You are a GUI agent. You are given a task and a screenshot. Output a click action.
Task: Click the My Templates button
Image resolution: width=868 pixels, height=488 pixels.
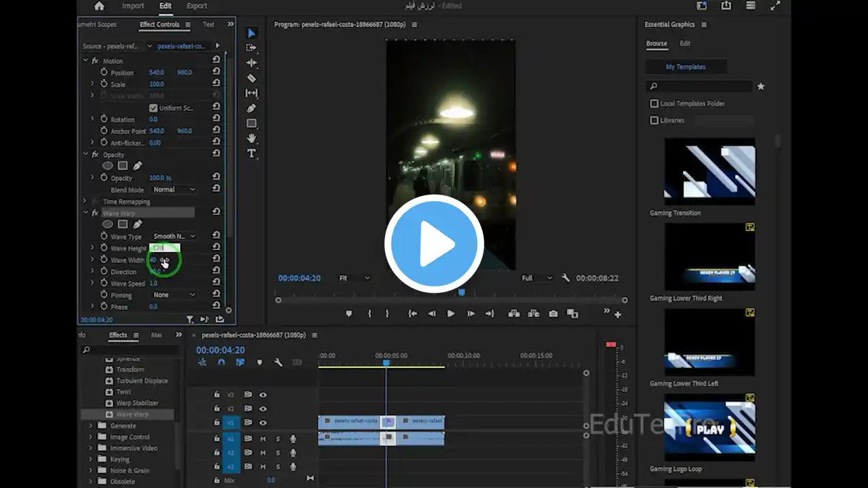(686, 67)
